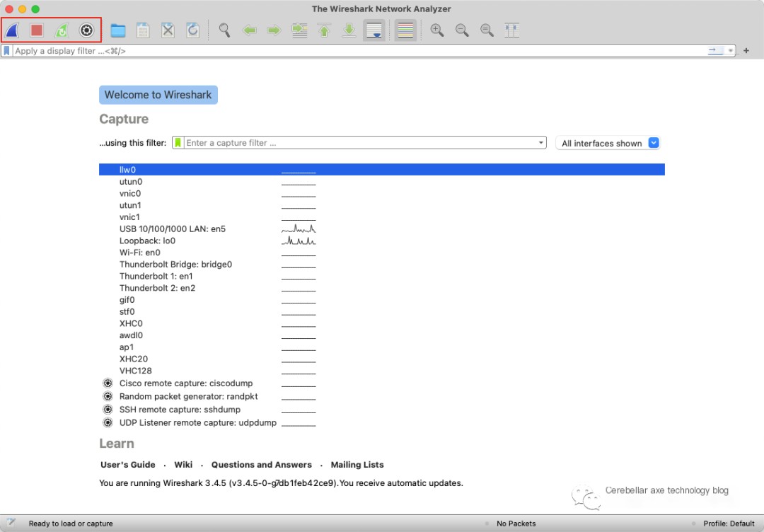Stop the running capture with red square

[37, 30]
